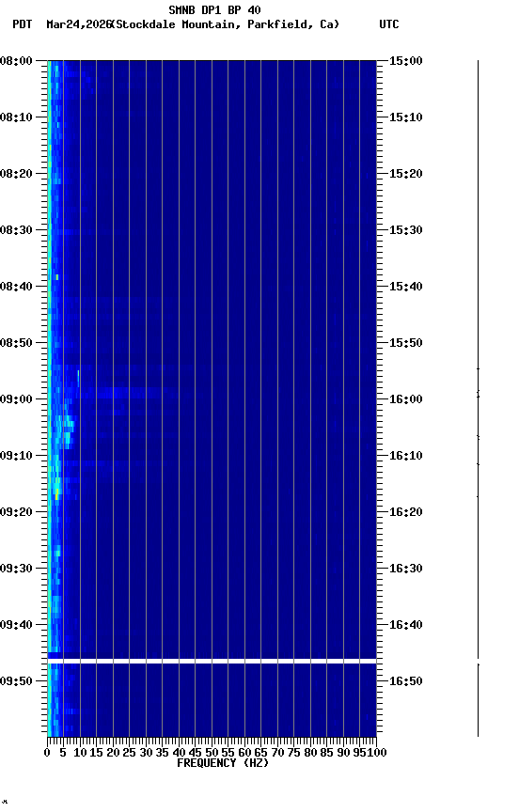Click the 08:00 PDT time label
519x812 pixels.
click(x=16, y=61)
